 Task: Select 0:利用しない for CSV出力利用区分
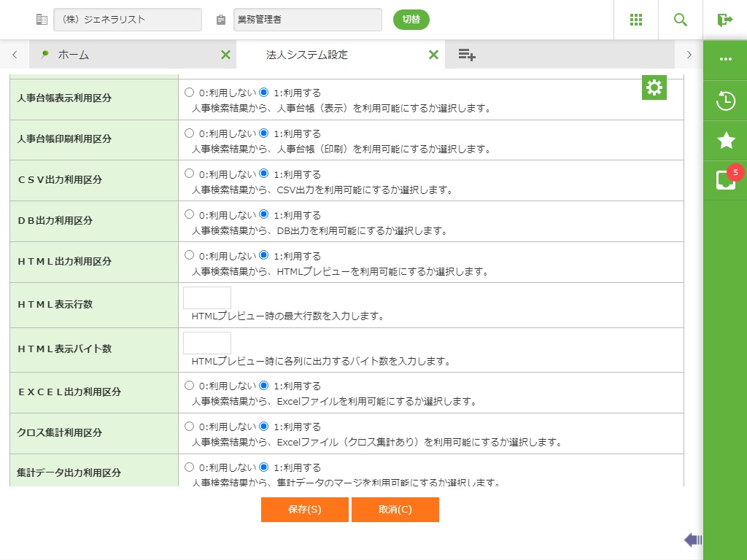point(190,174)
